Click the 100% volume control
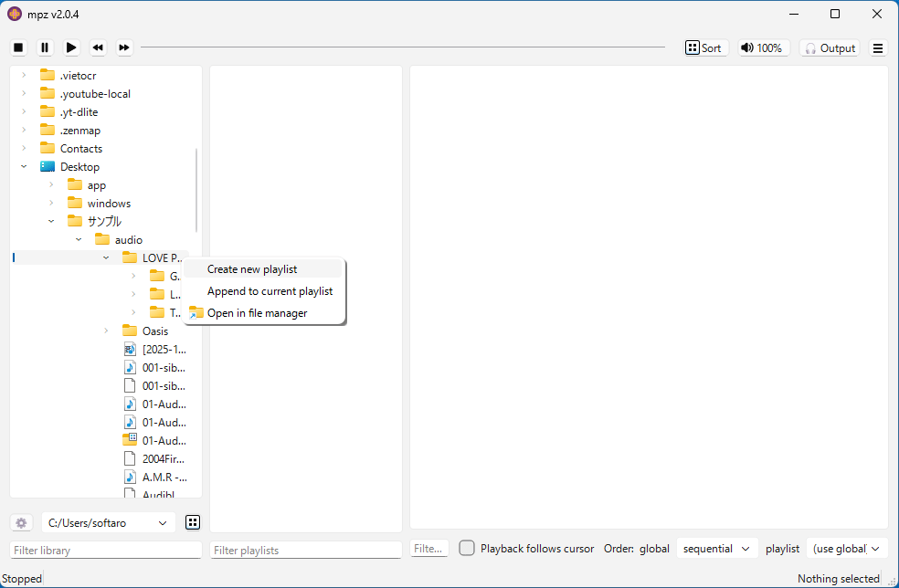The width and height of the screenshot is (899, 588). pos(761,48)
